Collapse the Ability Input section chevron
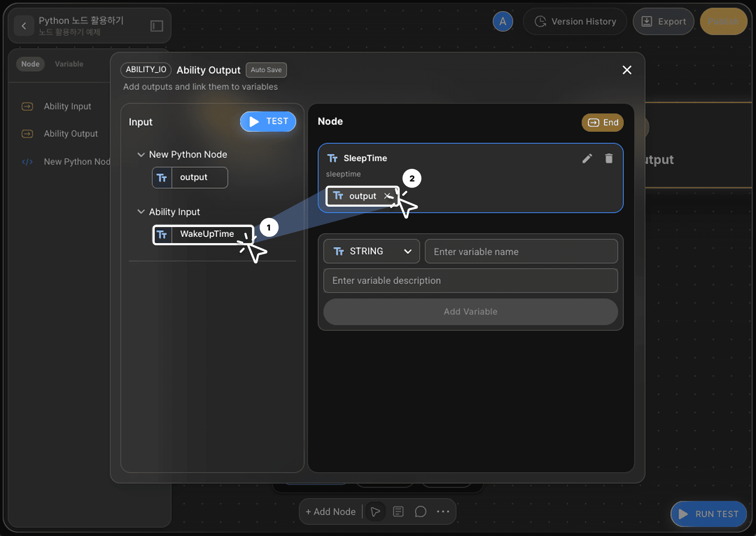This screenshot has height=536, width=756. (x=141, y=212)
